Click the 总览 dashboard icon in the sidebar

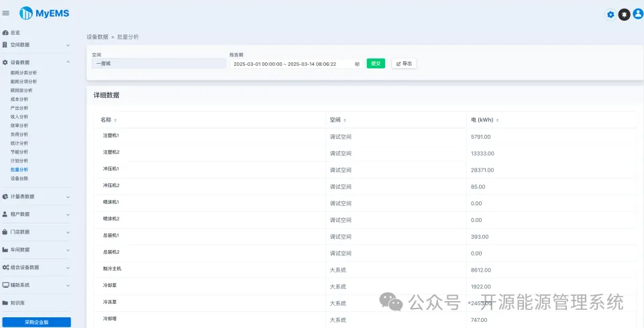[5, 33]
